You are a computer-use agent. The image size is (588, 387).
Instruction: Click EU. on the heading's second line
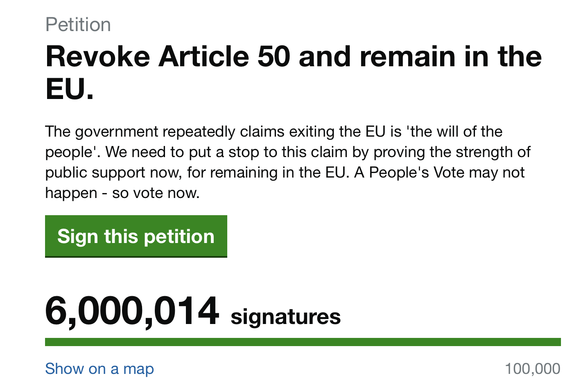70,89
